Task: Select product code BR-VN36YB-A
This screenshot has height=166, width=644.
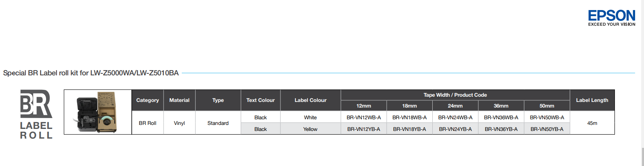Action: tap(501, 129)
